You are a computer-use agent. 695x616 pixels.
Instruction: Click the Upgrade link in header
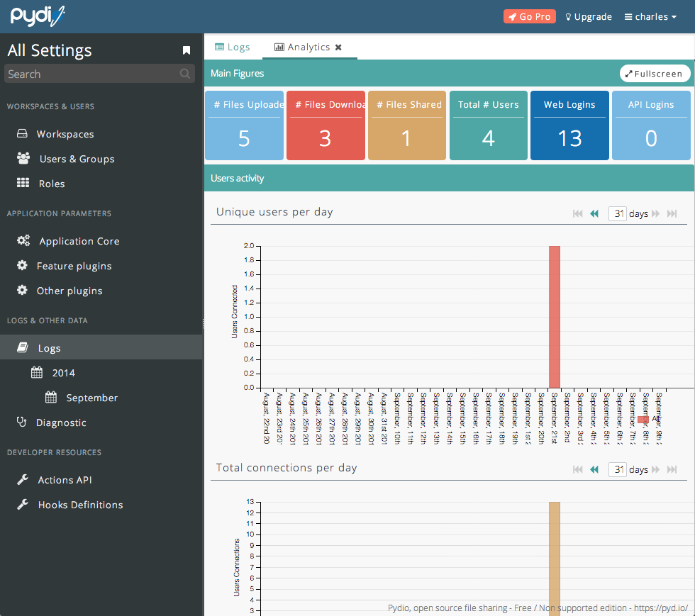click(x=588, y=16)
